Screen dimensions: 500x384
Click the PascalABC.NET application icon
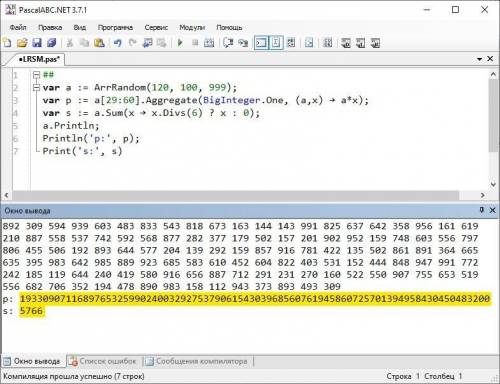11,10
